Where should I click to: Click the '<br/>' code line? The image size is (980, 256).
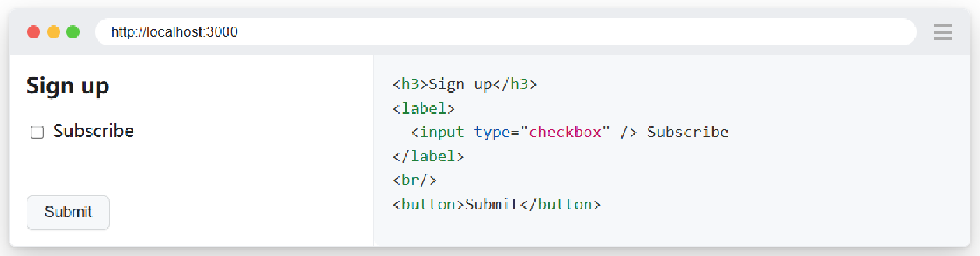tap(414, 181)
